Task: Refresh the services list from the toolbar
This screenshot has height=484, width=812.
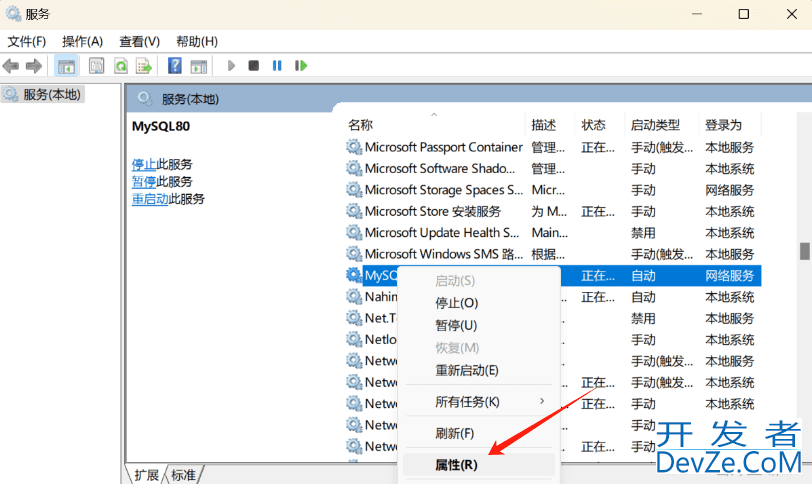Action: tap(121, 66)
